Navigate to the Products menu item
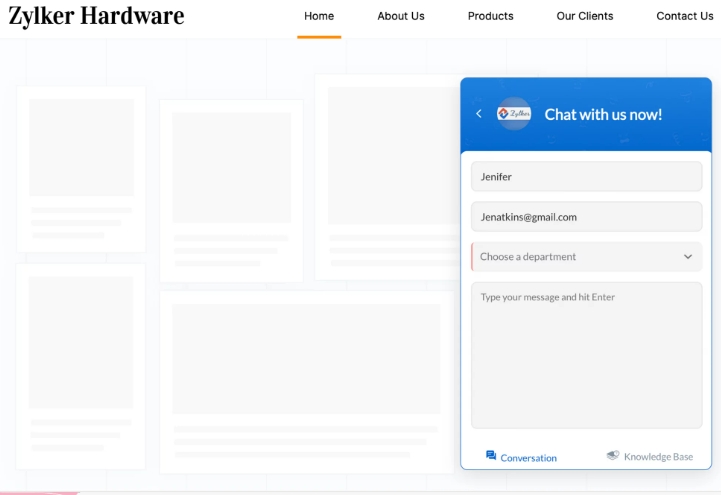 coord(490,16)
